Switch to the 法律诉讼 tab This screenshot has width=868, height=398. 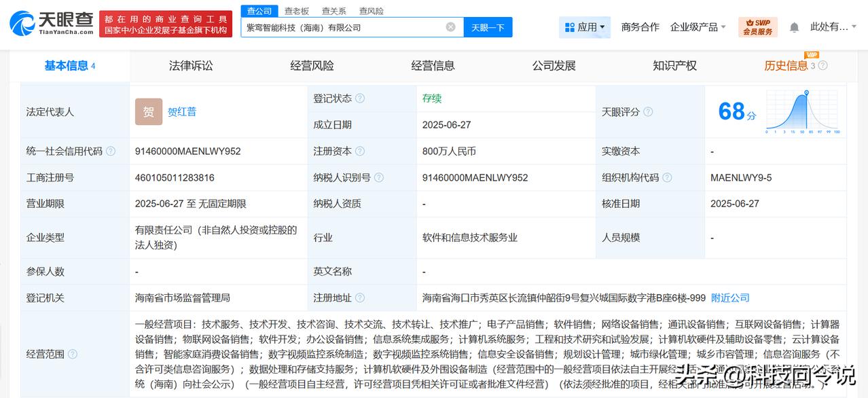(191, 66)
